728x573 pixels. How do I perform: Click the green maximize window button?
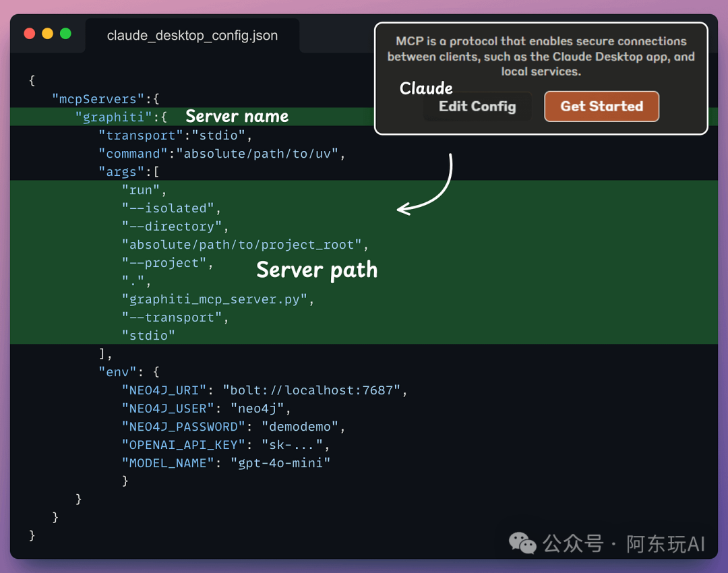[65, 34]
